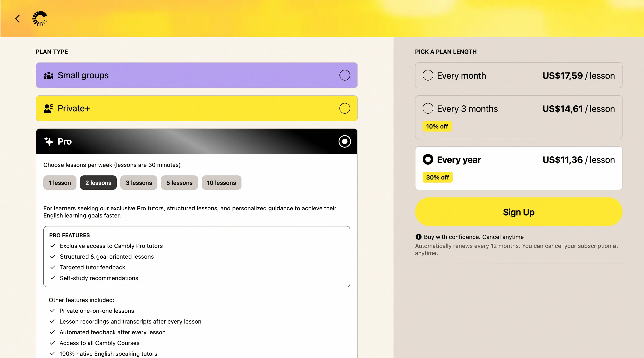This screenshot has width=644, height=358.
Task: Click Automatically renews every 12 months text
Action: (x=517, y=249)
